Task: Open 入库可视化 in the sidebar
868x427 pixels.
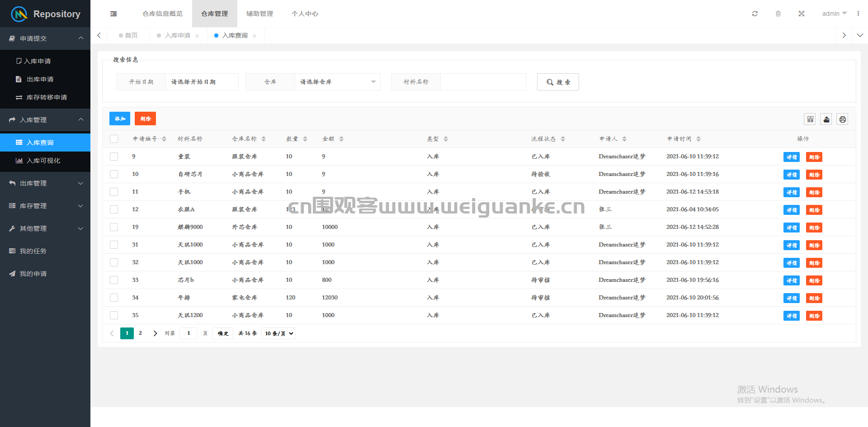Action: pyautogui.click(x=45, y=161)
